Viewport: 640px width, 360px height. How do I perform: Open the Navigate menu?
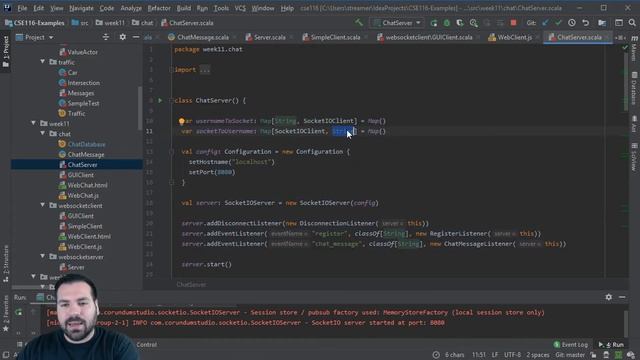[81, 8]
